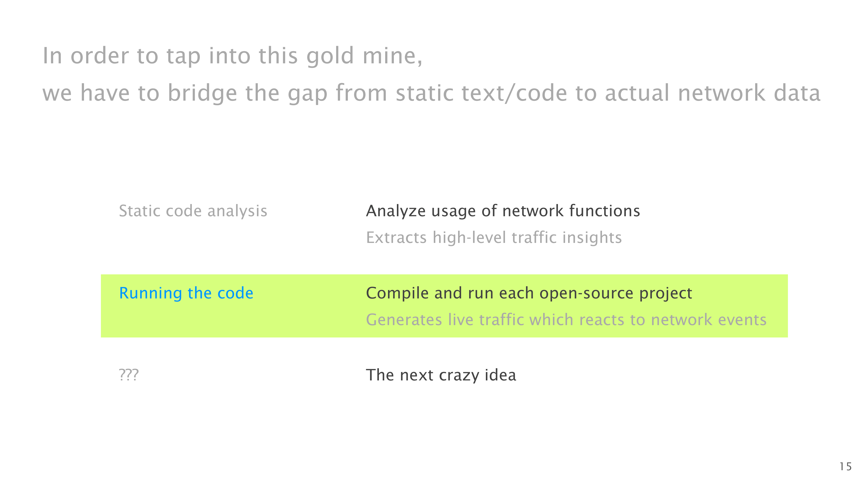Click "static text/code" in the title
The image size is (868, 488).
tap(481, 93)
